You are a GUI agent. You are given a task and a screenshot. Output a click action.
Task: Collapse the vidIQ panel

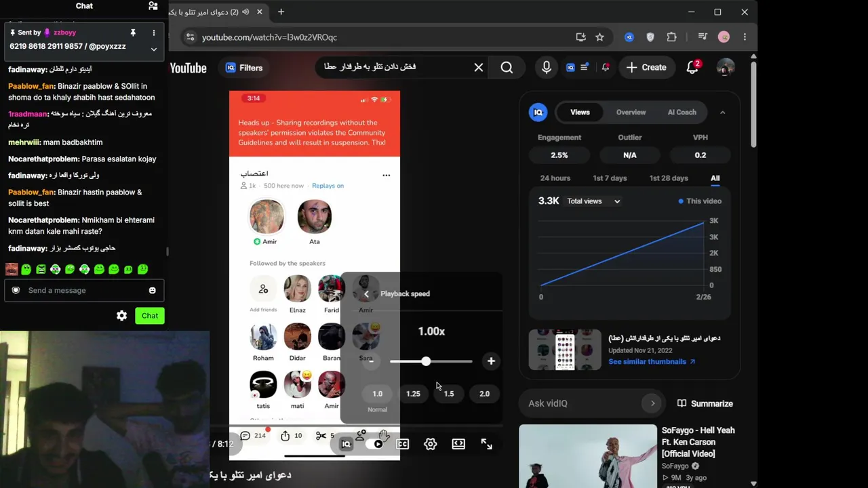722,113
